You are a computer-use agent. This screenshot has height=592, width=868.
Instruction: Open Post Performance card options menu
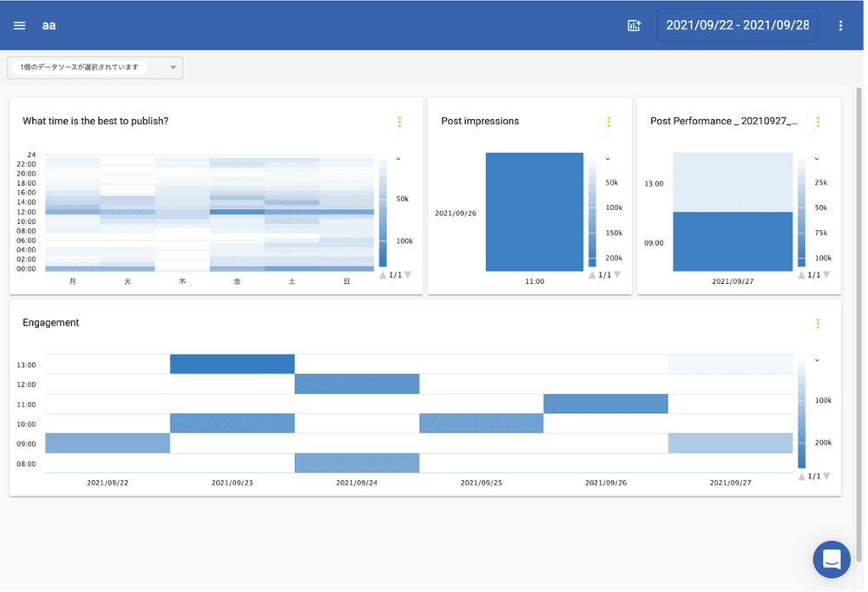click(818, 122)
